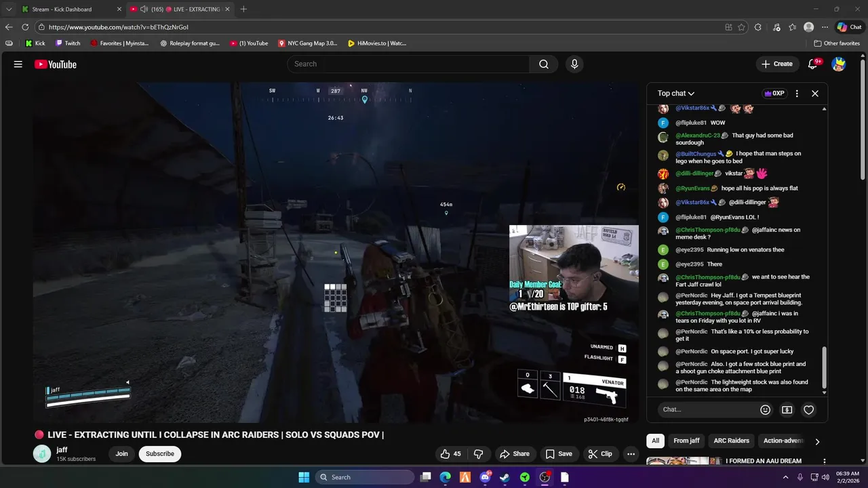This screenshot has height=488, width=868.
Task: Open Discord from taskbar
Action: [485, 477]
